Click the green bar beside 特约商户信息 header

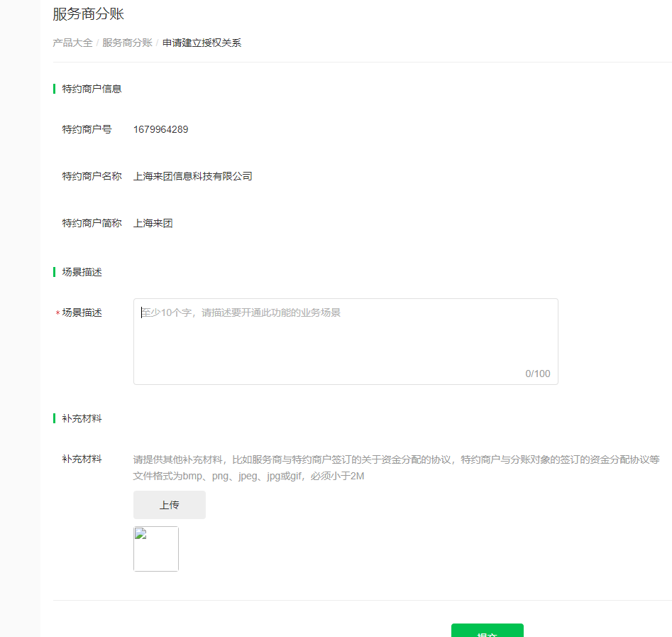click(55, 88)
